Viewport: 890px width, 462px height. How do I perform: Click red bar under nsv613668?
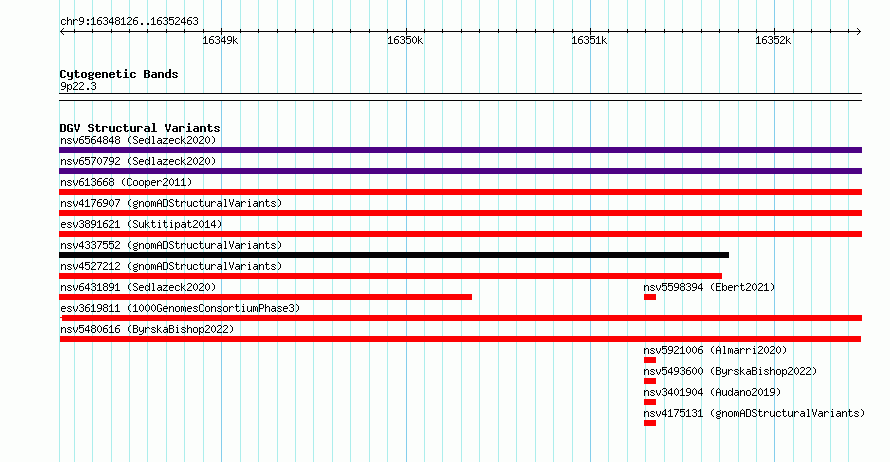(x=460, y=192)
